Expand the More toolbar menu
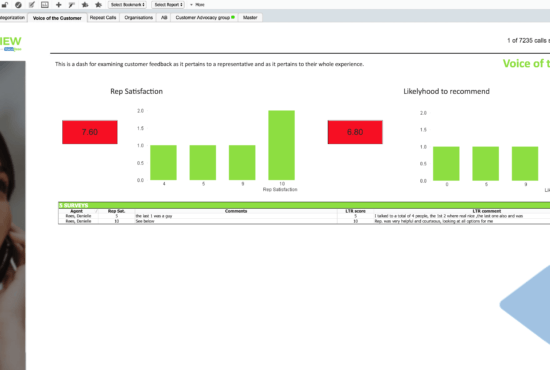Screen dimensions: 550x370 [x=197, y=5]
